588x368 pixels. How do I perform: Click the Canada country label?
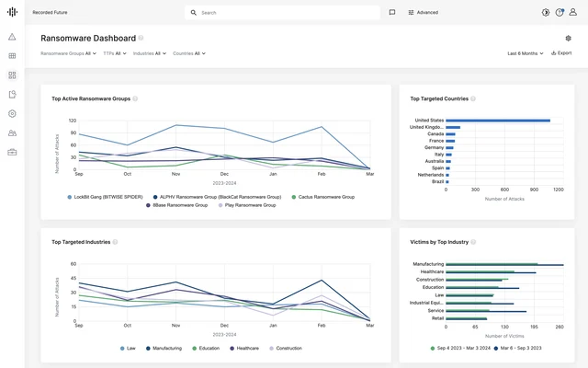(435, 134)
